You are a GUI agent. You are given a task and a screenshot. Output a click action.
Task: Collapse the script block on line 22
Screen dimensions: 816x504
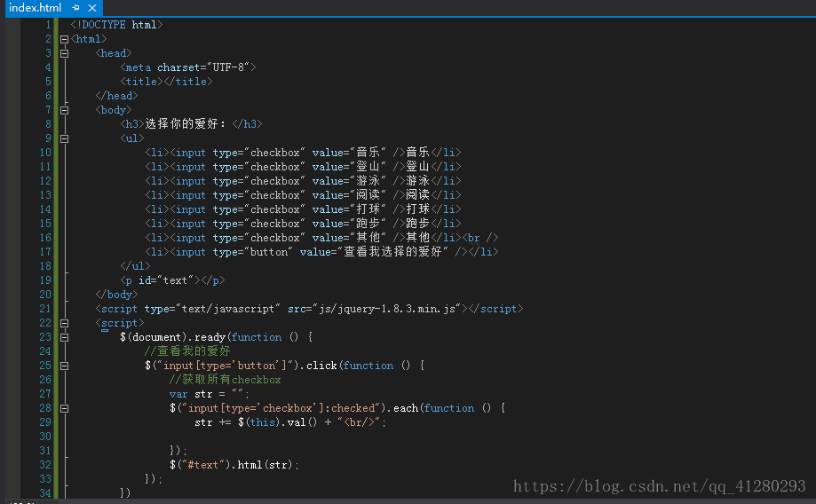point(64,324)
